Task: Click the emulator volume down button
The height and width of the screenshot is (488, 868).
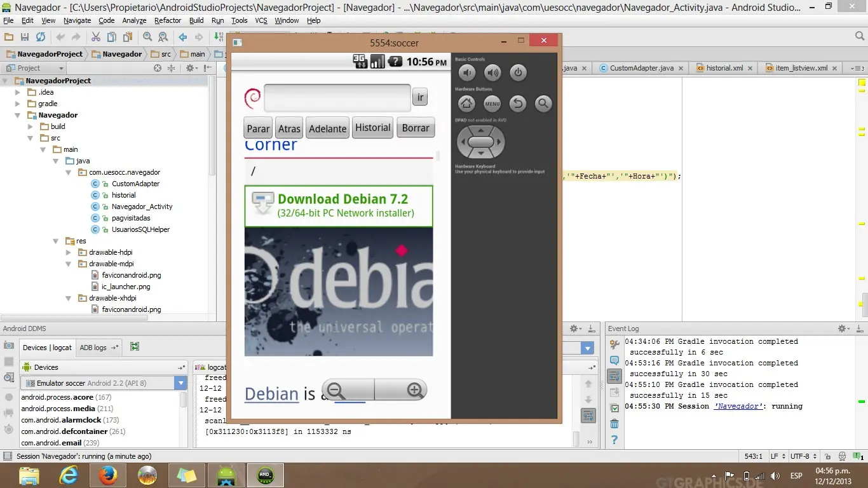Action: (467, 72)
